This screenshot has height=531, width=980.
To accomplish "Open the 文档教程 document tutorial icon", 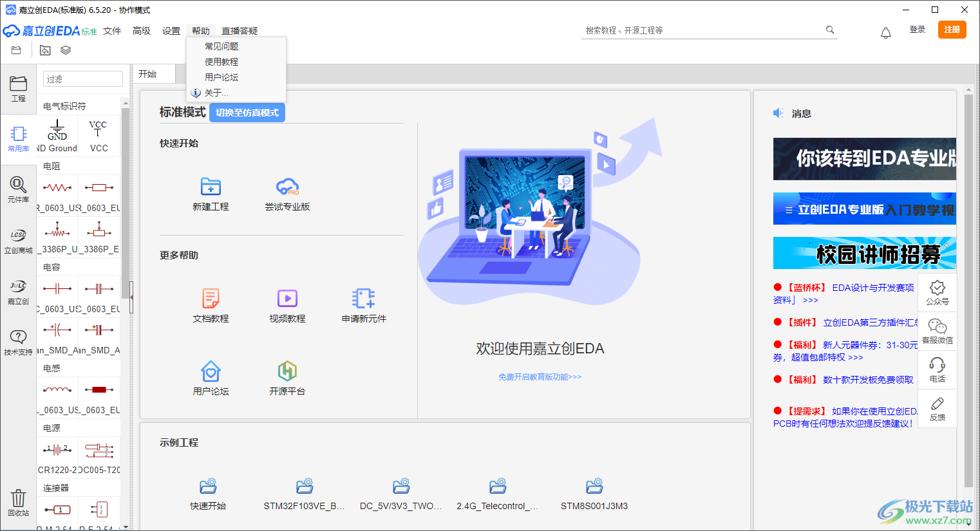I will pos(211,306).
